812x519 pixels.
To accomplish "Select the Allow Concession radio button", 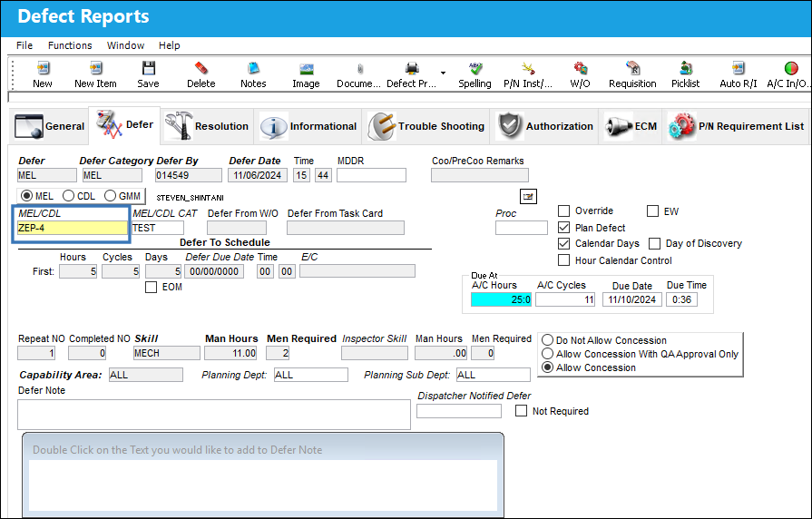I will (547, 367).
